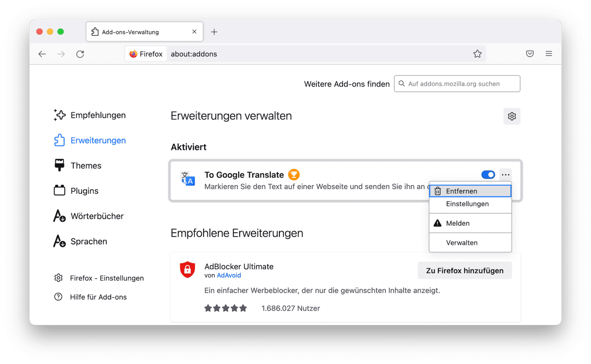Choose Verwalten from the context menu

tap(470, 243)
